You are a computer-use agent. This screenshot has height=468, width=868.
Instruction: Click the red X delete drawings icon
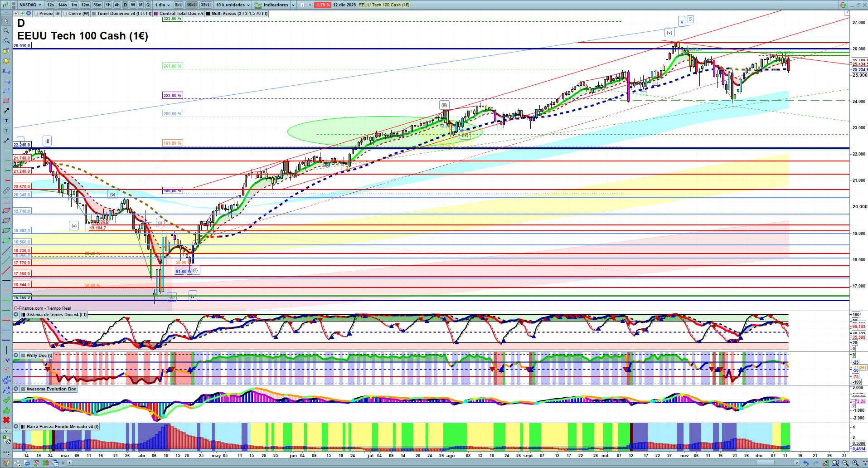6,420
